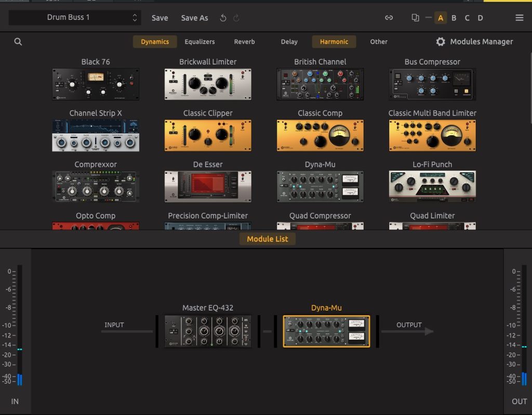The image size is (532, 415).
Task: Click the undo arrow icon
Action: click(223, 18)
